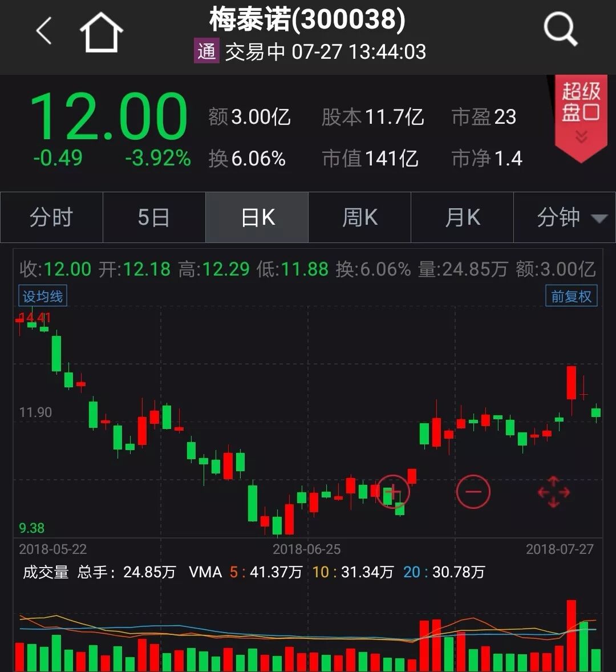Tap the volume value 量:24.85万
Viewport: 616px width, 672px height.
pos(463,269)
